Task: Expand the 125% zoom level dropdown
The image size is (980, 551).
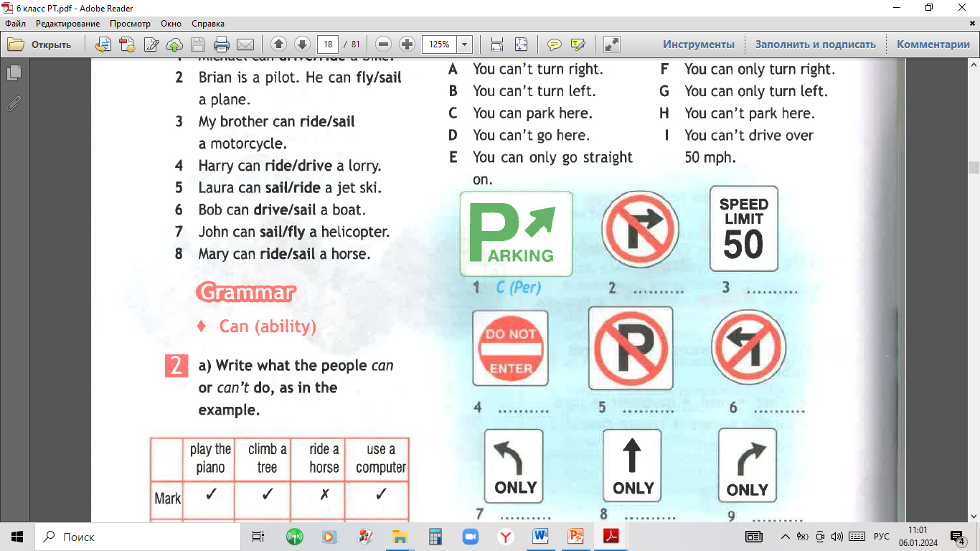Action: [x=464, y=44]
